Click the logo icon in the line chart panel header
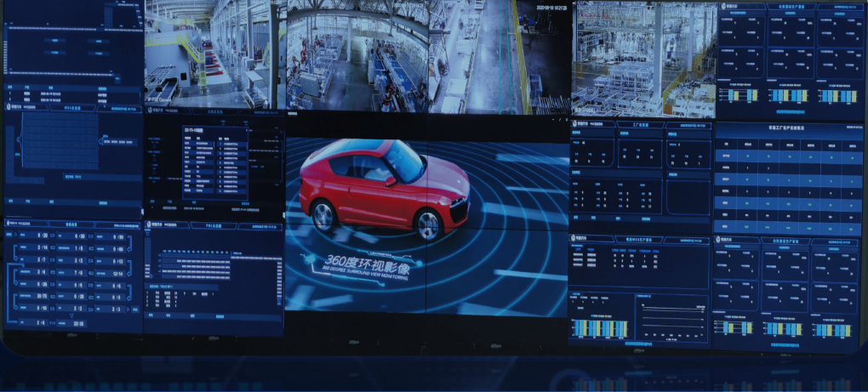The image size is (868, 392). click(574, 239)
